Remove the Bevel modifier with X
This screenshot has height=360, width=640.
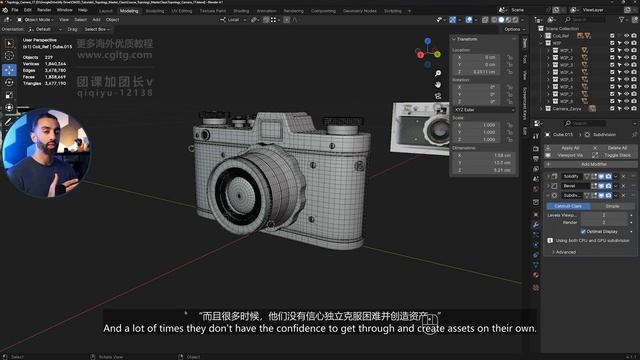click(x=623, y=186)
